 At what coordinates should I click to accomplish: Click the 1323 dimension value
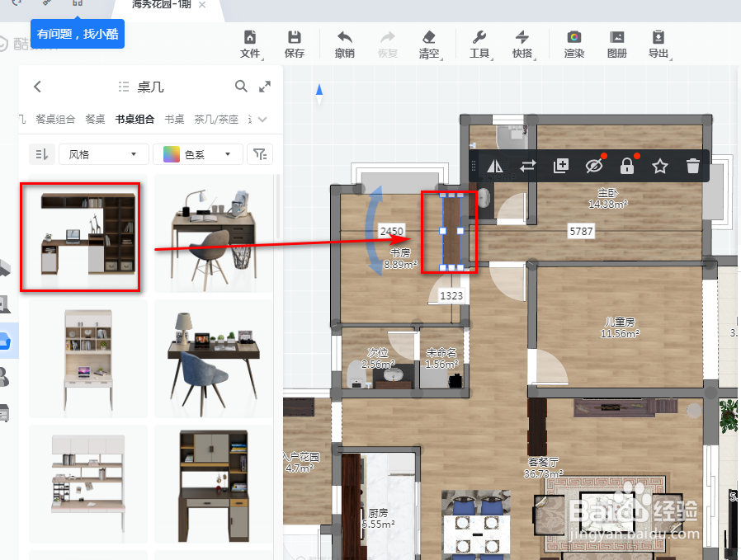[x=451, y=295]
